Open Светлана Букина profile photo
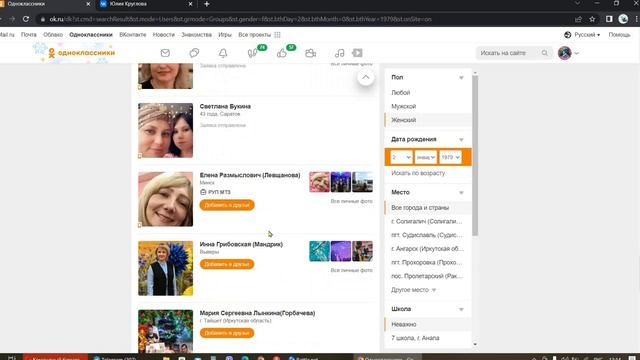The width and height of the screenshot is (640, 360). 165,130
